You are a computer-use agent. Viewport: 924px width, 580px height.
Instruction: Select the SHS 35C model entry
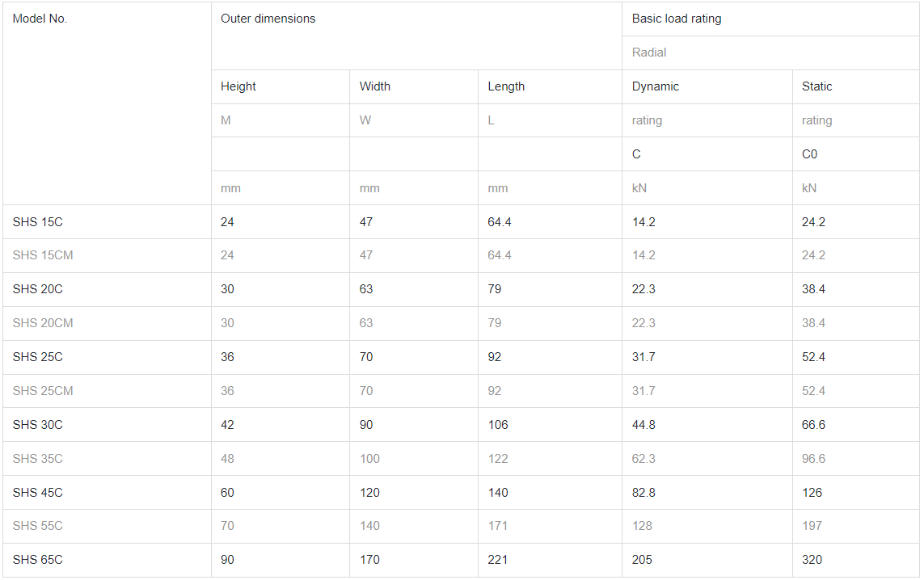pyautogui.click(x=38, y=459)
